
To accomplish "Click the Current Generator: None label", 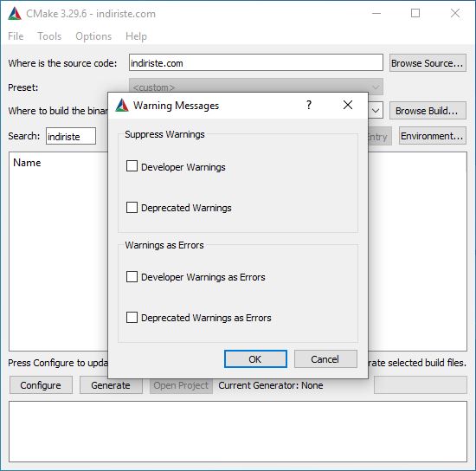I will 271,385.
